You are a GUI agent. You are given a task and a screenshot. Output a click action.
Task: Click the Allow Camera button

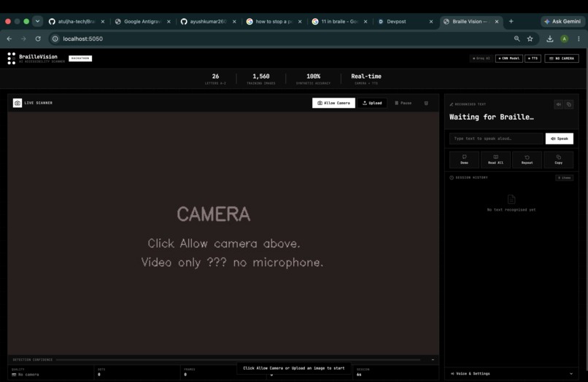point(333,103)
